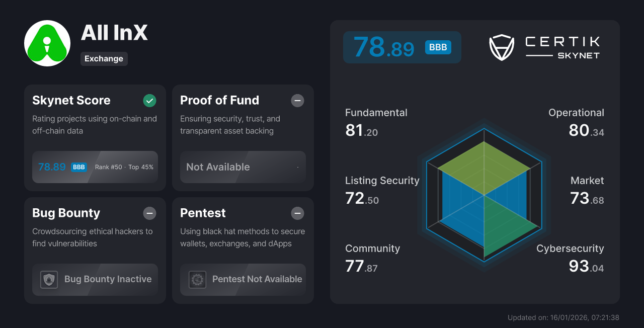The width and height of the screenshot is (644, 328).
Task: Toggle the Pentest availability indicator
Action: [x=297, y=213]
